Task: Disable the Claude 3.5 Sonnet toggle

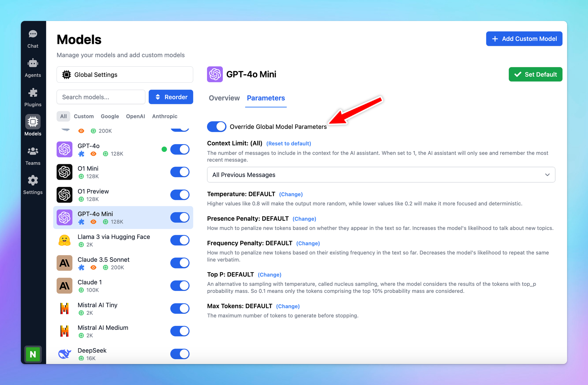Action: pos(180,263)
